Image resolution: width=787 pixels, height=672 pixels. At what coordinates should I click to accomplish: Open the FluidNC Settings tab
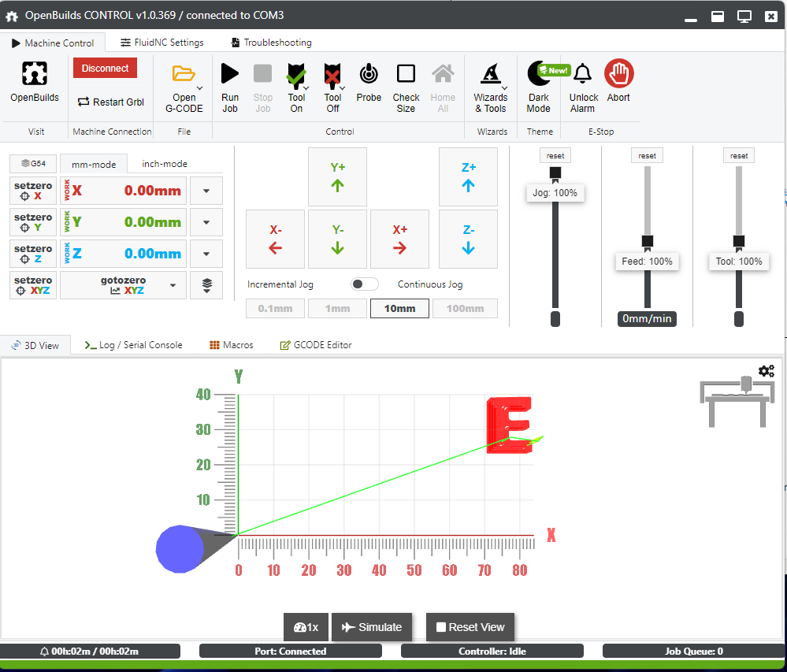(x=162, y=43)
